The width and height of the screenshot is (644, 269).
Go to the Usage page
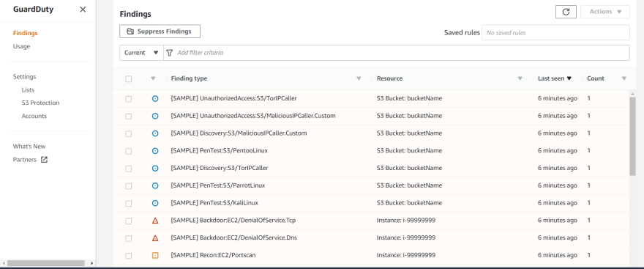point(21,46)
